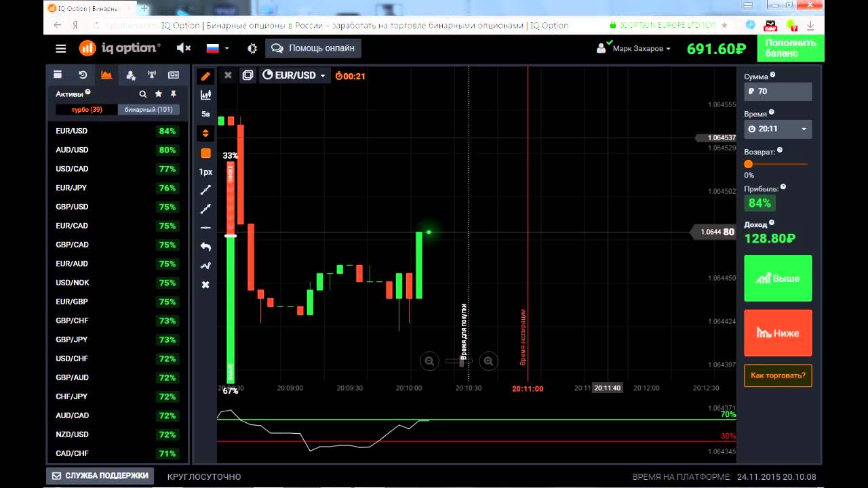Open the Russian flag language dropdown

[x=218, y=48]
